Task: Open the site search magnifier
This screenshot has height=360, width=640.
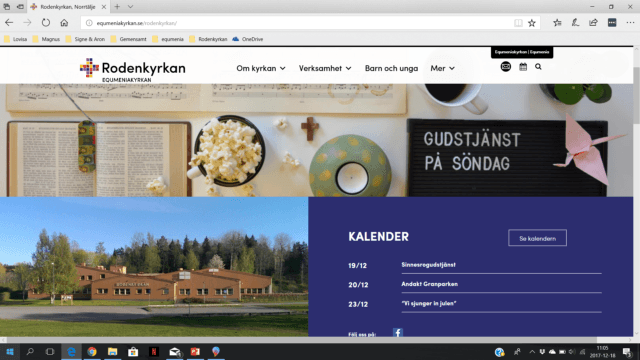Action: (x=538, y=67)
